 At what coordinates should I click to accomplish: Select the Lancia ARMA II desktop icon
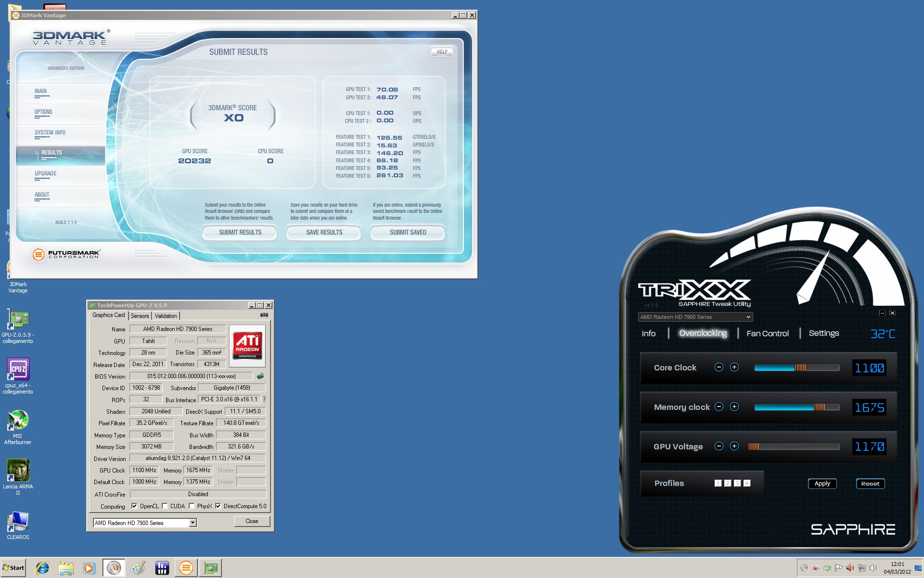click(18, 477)
